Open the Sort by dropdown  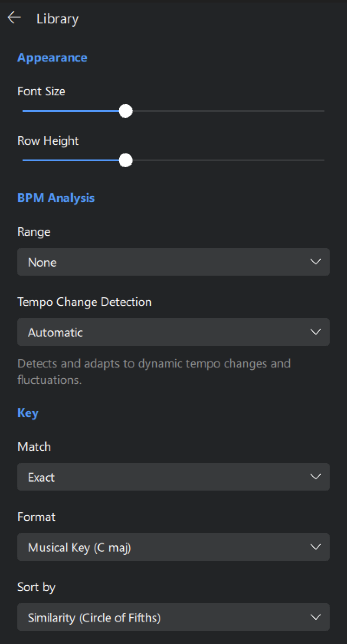tap(165, 617)
